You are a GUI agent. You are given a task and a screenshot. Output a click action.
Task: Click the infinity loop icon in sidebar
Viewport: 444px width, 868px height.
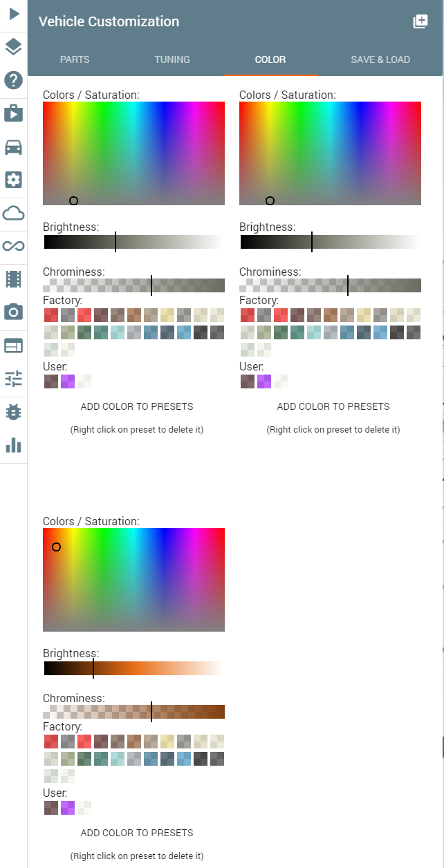[x=14, y=246]
